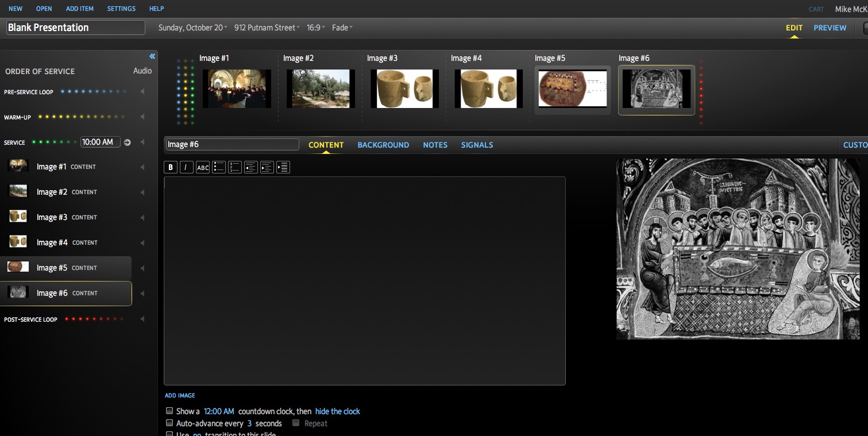
Task: Click the Warm-Up audio speaker icon
Action: 142,117
